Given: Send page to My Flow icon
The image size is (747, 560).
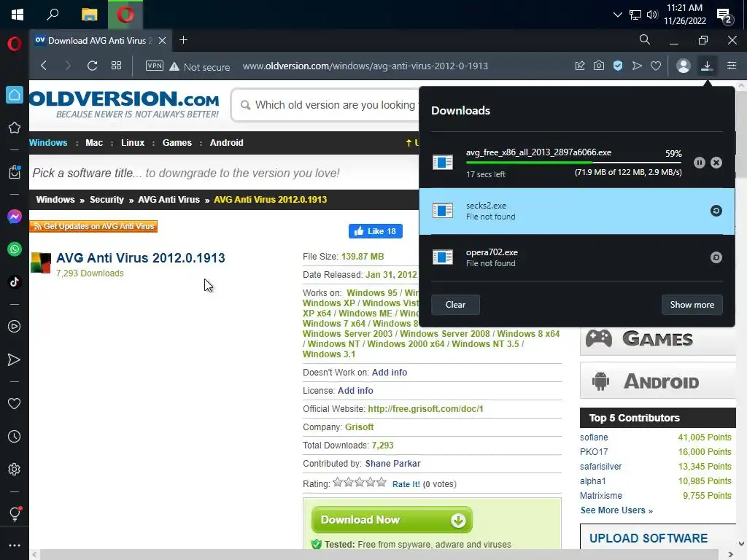Looking at the screenshot, I should click(637, 66).
